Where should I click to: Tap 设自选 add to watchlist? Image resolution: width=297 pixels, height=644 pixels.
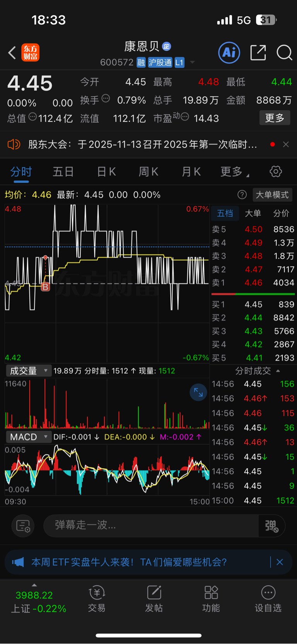tap(268, 599)
